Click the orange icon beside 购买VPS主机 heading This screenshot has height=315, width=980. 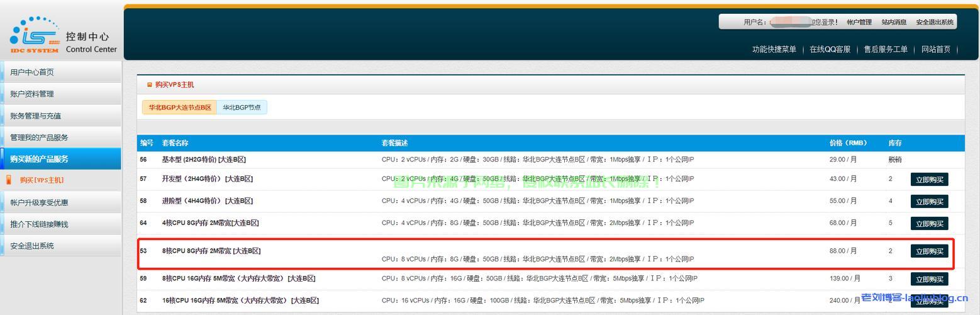pos(149,84)
